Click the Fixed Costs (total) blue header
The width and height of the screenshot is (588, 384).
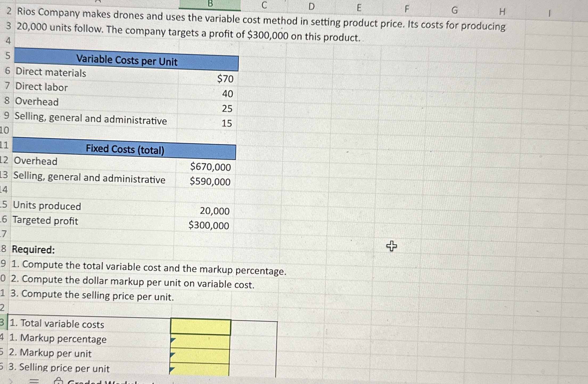pyautogui.click(x=125, y=149)
